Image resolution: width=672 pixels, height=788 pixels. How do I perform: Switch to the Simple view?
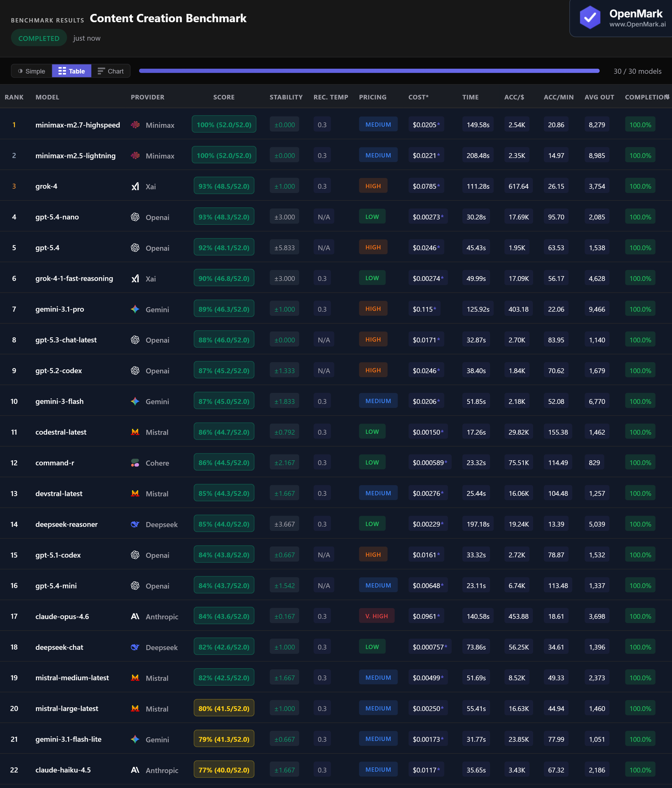point(32,71)
